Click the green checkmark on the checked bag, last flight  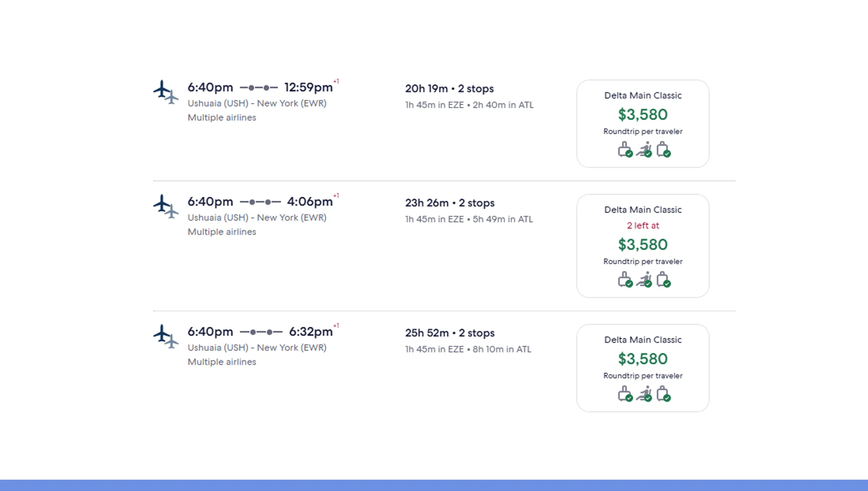[667, 398]
